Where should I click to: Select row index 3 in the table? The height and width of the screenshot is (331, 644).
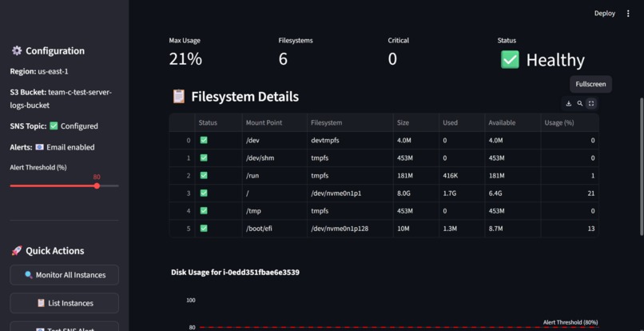(x=182, y=193)
